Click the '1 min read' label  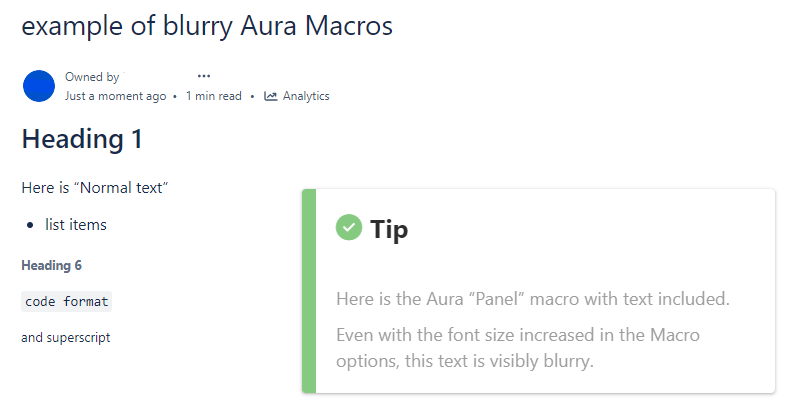[x=214, y=96]
